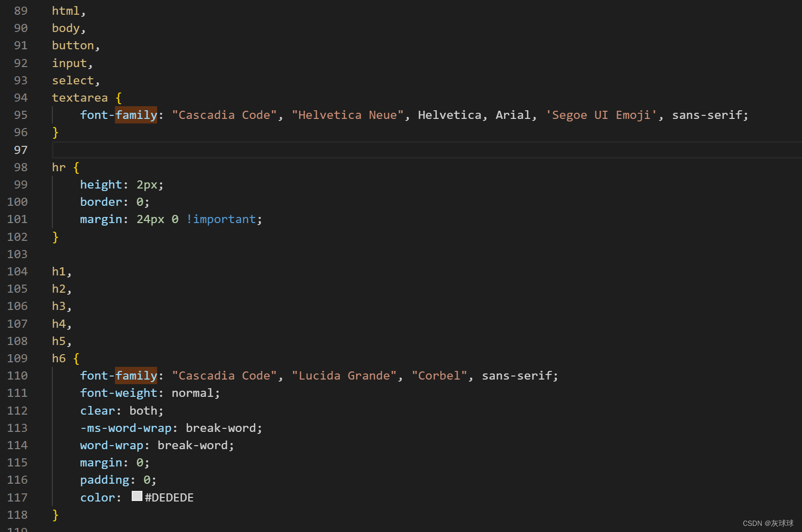Screen dimensions: 802x532
Task: Click the '!important' keyword
Action: 221,219
